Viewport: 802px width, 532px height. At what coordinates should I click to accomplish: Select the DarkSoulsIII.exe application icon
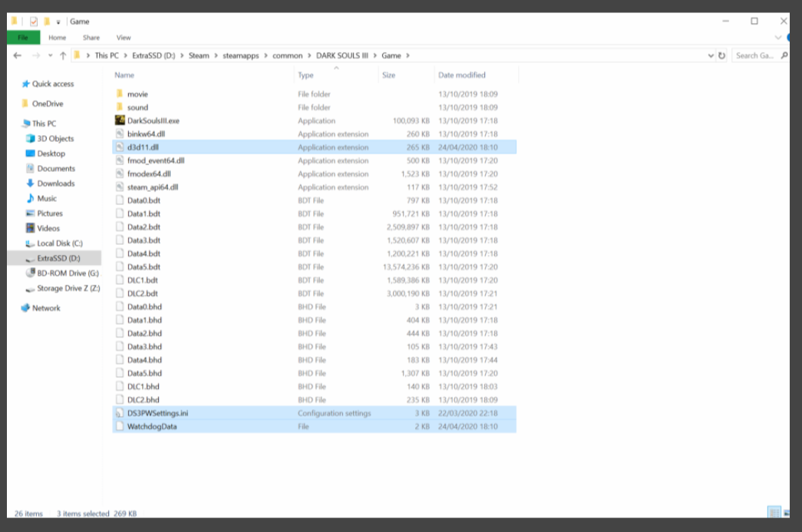pyautogui.click(x=120, y=121)
